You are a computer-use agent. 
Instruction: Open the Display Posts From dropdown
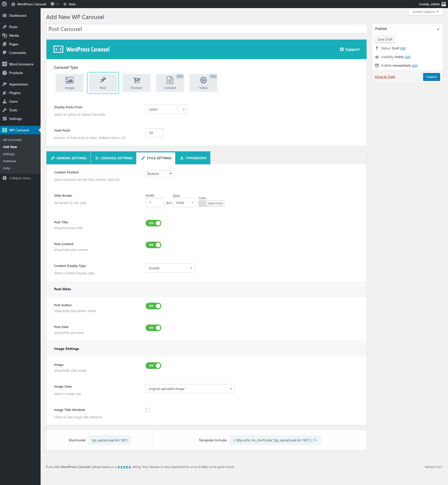tap(166, 109)
